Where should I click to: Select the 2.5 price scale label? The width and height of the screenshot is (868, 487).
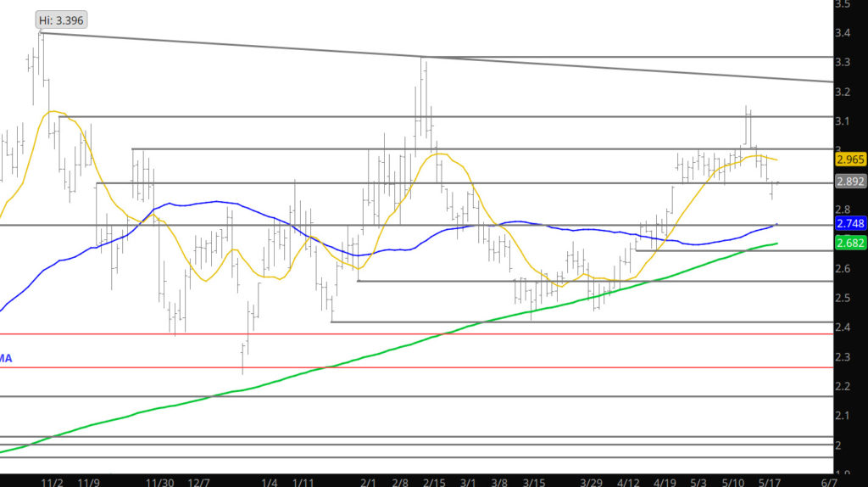[x=843, y=298]
